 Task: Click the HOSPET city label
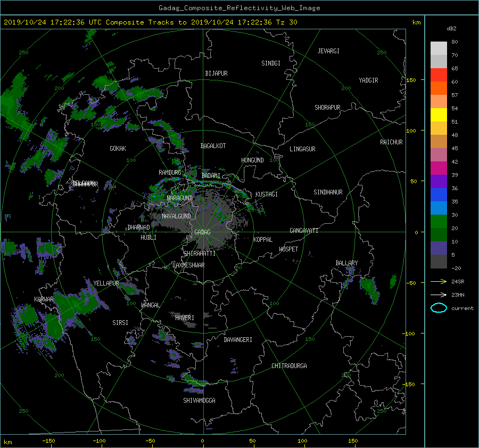click(288, 249)
